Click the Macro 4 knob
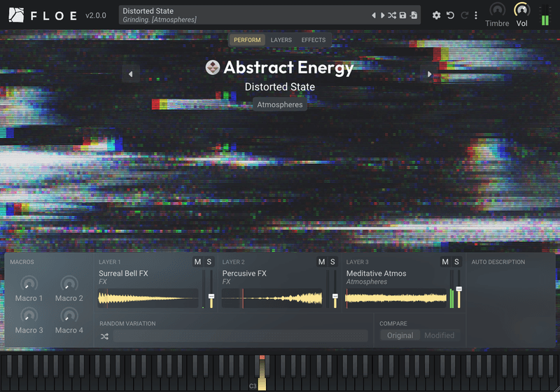Screen dimensions: 560x392 pyautogui.click(x=69, y=316)
